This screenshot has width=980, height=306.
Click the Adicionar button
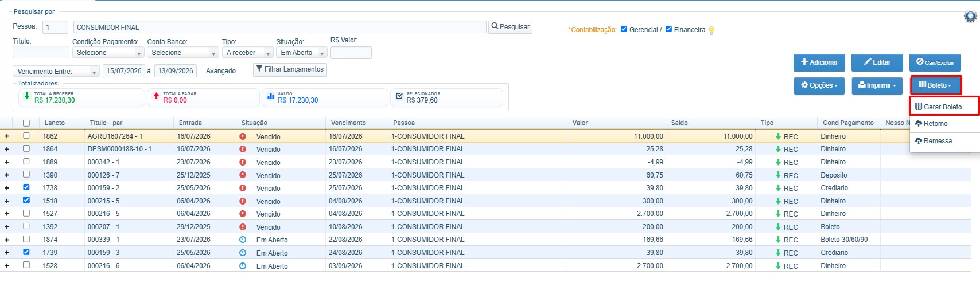click(819, 62)
